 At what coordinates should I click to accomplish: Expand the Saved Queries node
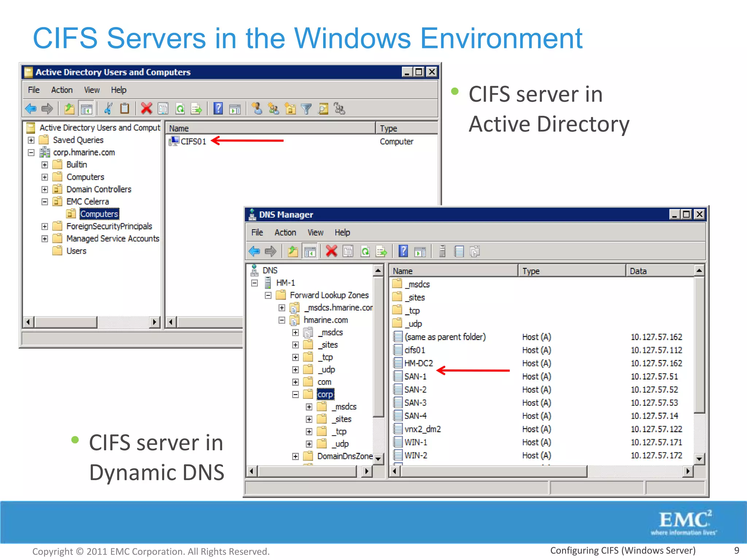pyautogui.click(x=31, y=140)
